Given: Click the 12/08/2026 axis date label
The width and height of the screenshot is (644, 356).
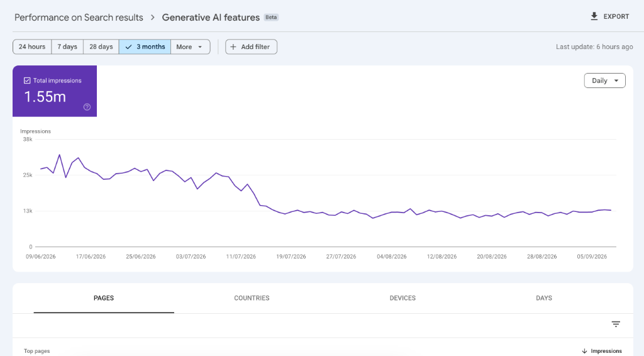Looking at the screenshot, I should tap(442, 257).
